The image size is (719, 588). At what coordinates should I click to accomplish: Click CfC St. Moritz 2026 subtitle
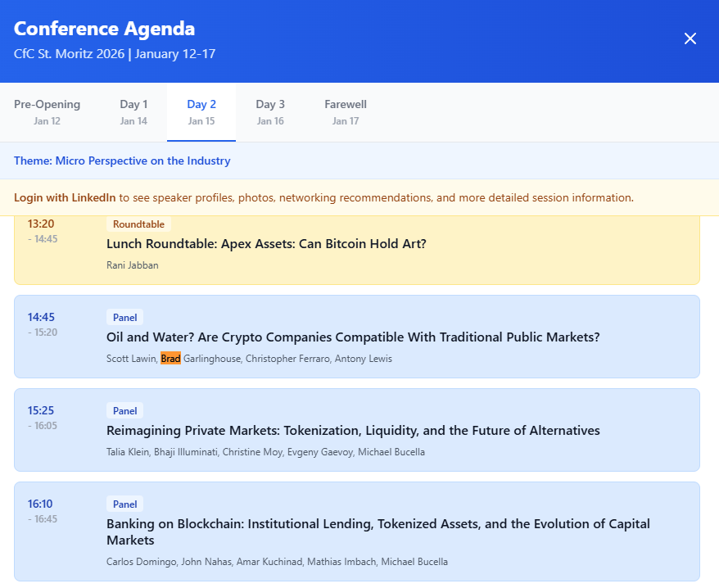tap(115, 54)
